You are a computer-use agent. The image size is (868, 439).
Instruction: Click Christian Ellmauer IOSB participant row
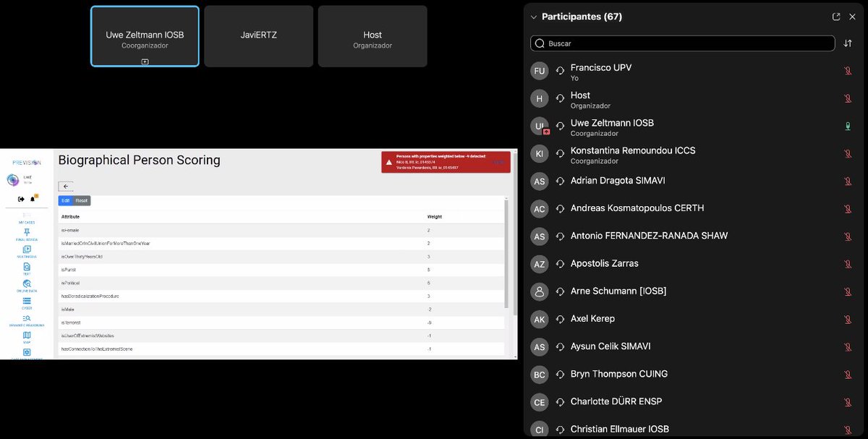point(693,429)
